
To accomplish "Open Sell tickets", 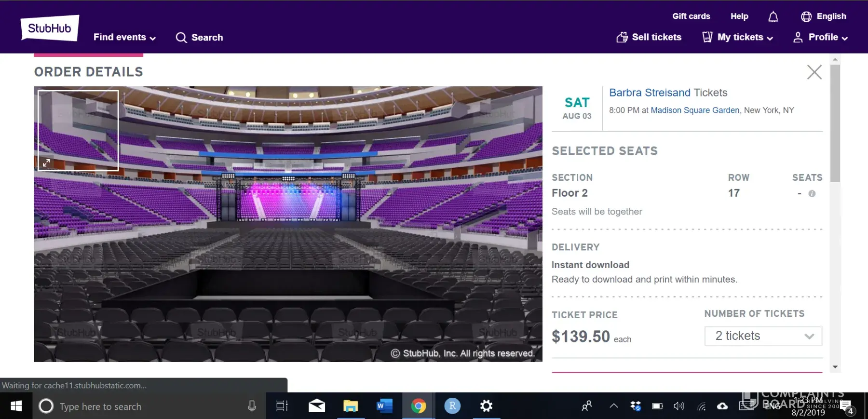I will click(x=649, y=37).
